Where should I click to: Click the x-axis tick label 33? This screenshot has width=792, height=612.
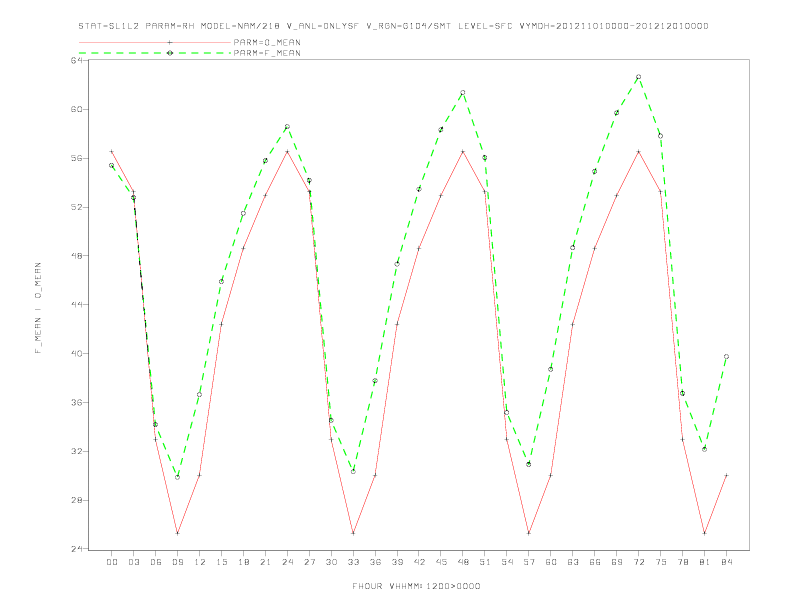(353, 562)
